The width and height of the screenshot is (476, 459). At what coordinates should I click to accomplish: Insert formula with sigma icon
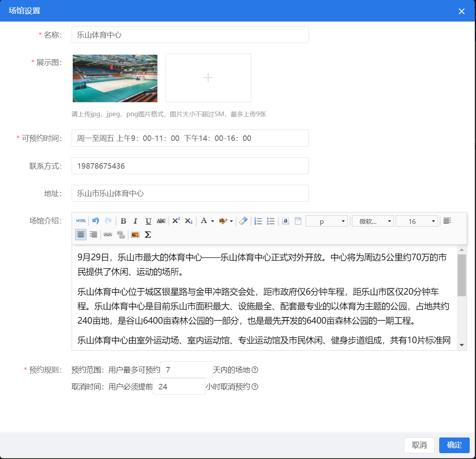tap(148, 235)
